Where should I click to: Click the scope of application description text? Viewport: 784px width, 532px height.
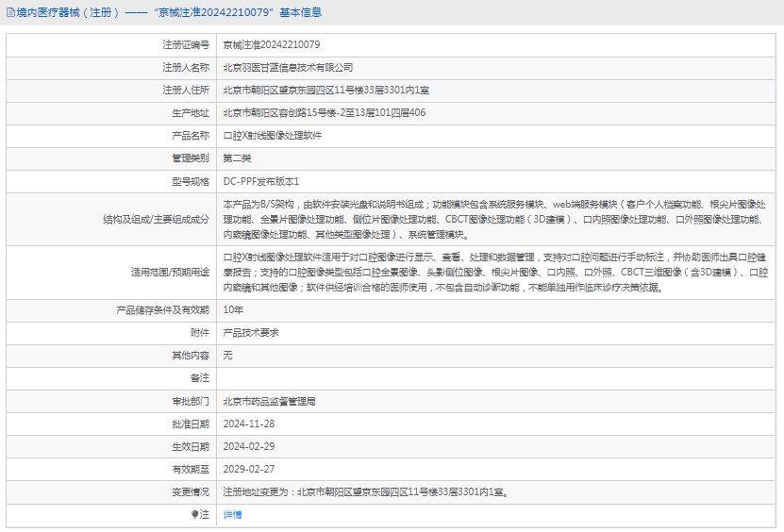tap(493, 272)
